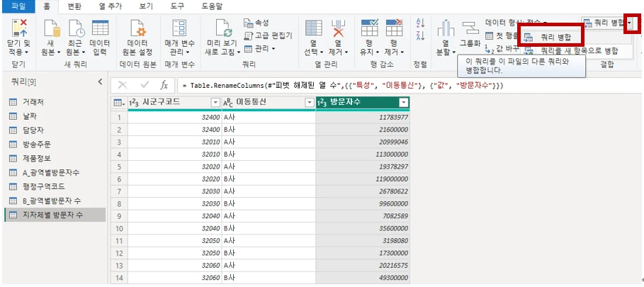Sort ascending with the A-Z icon
The width and height of the screenshot is (644, 287).
[x=421, y=23]
